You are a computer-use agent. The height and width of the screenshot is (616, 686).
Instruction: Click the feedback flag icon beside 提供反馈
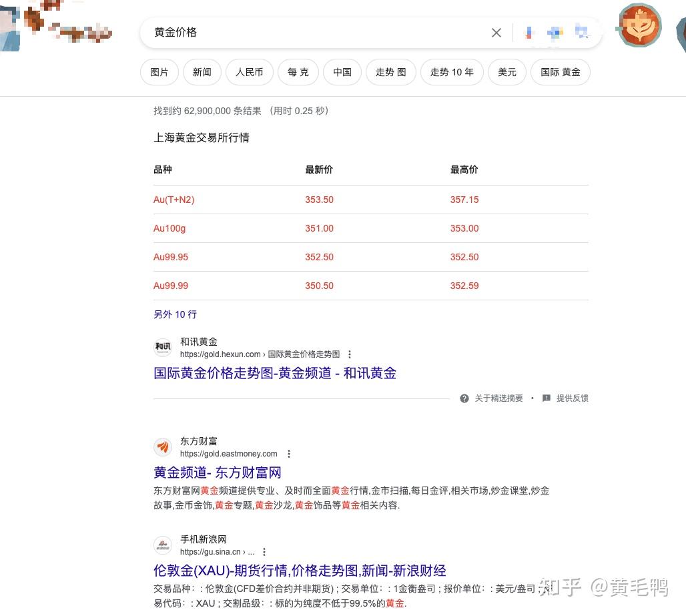pos(546,398)
